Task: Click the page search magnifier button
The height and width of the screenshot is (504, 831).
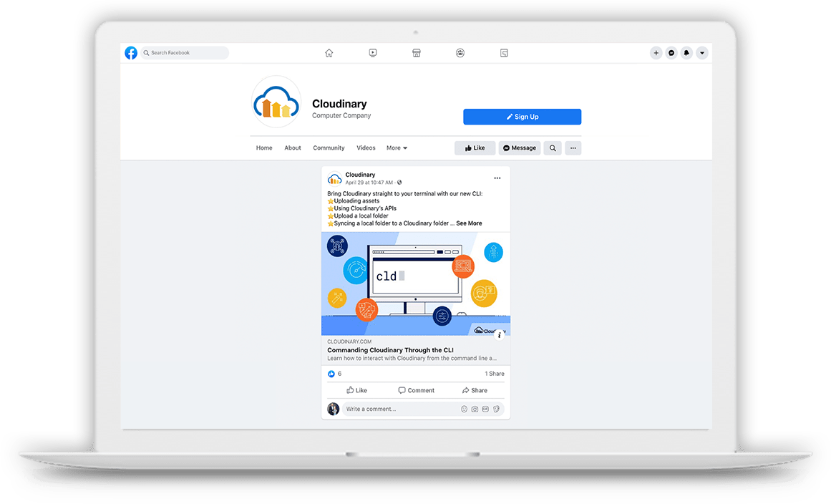Action: tap(553, 148)
